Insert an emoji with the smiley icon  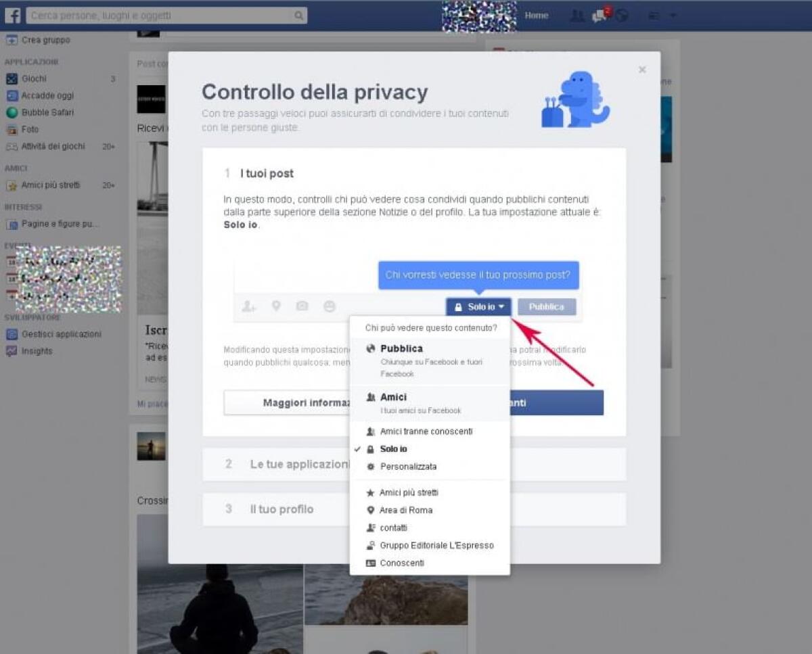pyautogui.click(x=329, y=306)
